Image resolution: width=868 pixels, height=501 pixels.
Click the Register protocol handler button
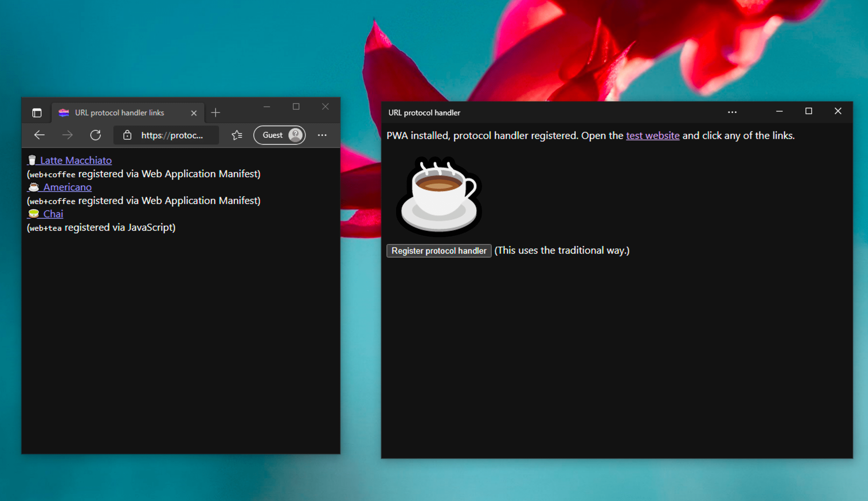[x=440, y=250]
